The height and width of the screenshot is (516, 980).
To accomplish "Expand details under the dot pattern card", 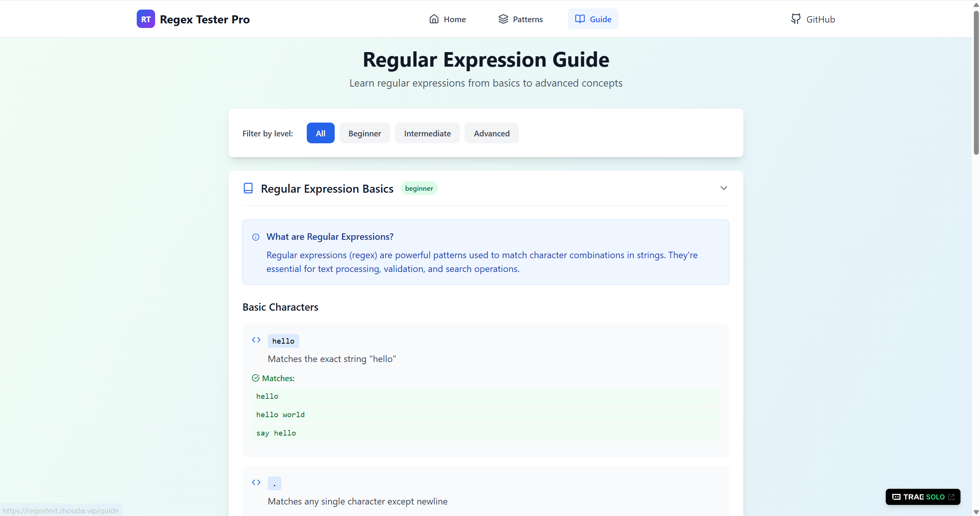I will click(256, 483).
